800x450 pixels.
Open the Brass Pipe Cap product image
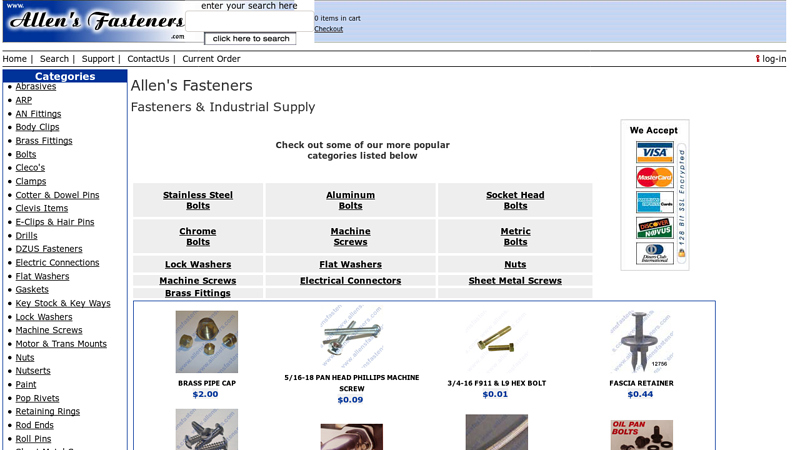(x=207, y=342)
